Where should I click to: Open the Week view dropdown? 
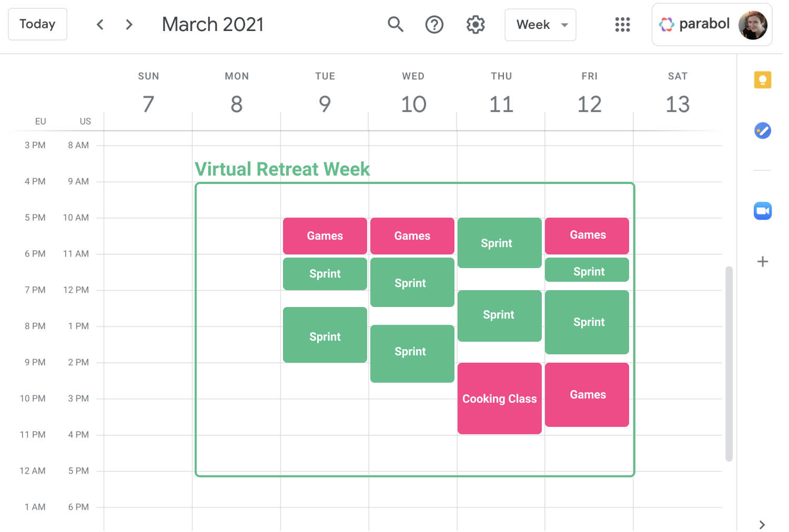(540, 24)
